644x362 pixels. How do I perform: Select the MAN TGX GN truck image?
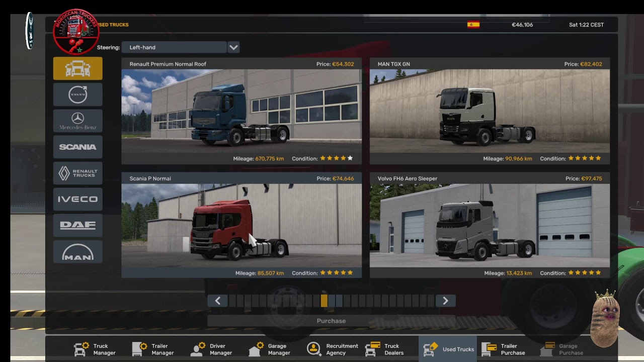tap(490, 111)
